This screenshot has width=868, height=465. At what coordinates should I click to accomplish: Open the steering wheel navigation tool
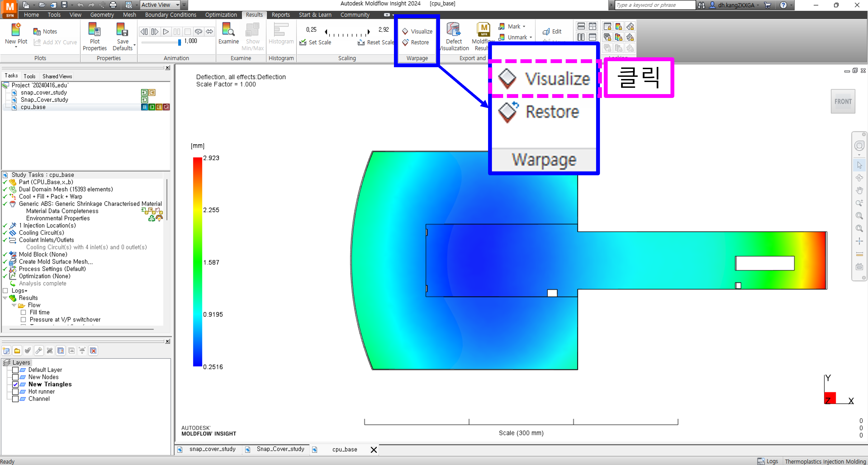point(859,146)
